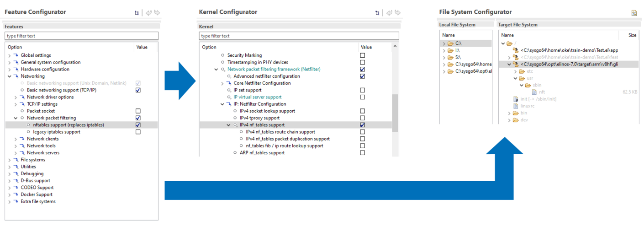Click the back arrow in Kernel Configurator toolbar
644x232 pixels.
tap(389, 13)
